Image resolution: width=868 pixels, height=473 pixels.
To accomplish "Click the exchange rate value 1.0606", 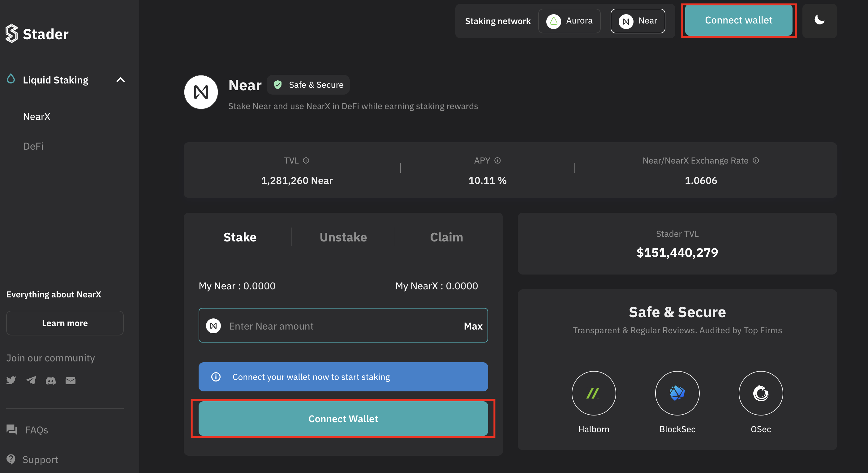I will [x=701, y=181].
